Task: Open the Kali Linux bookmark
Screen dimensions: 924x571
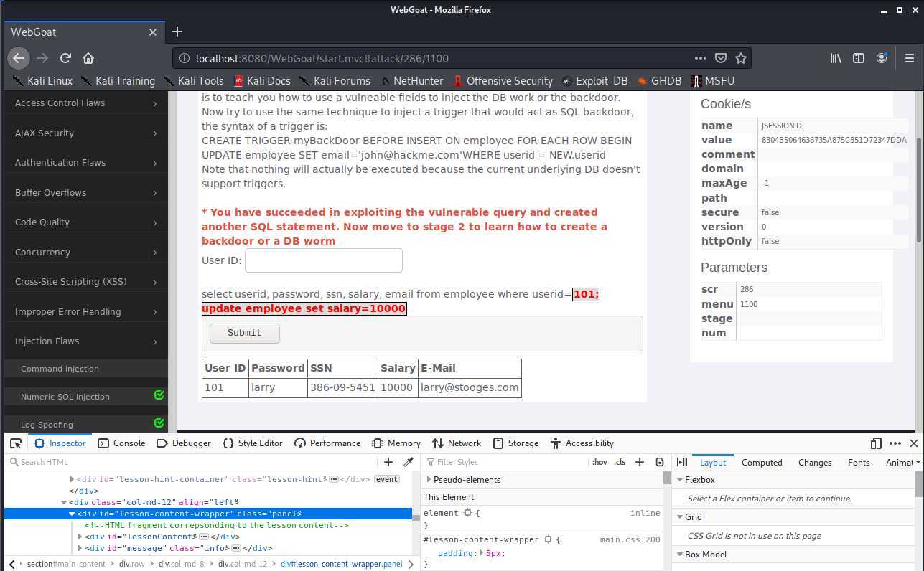Action: 42,81
